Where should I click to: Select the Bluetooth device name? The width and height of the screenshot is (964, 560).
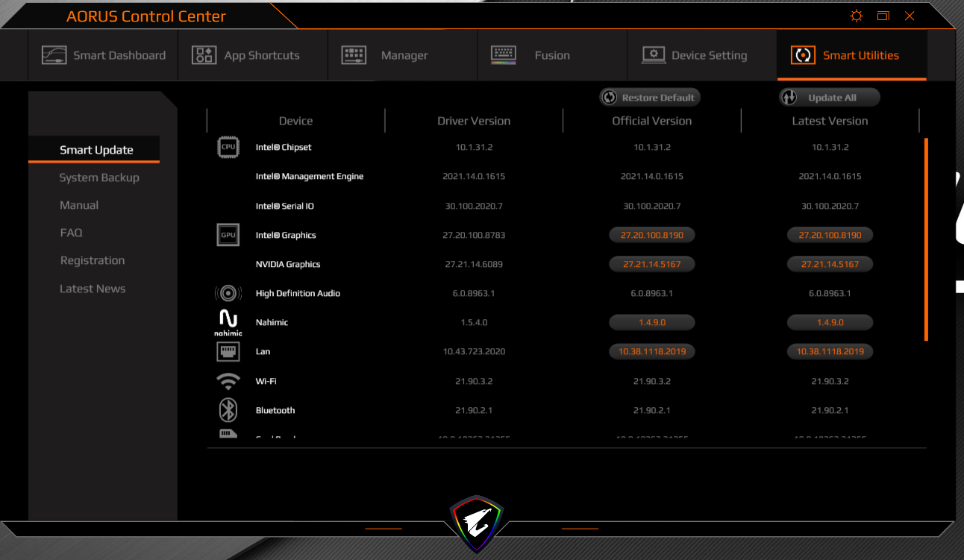coord(275,410)
